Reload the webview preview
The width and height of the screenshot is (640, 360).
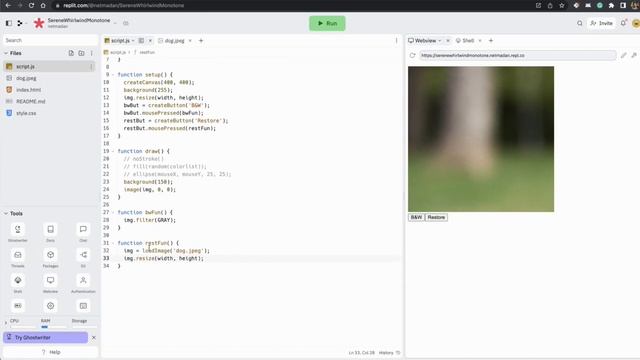(x=413, y=55)
